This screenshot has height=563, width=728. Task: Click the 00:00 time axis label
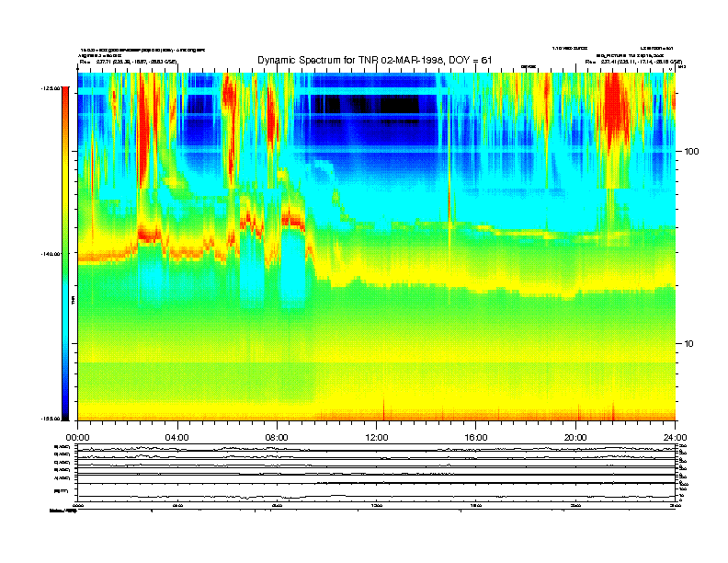tap(77, 438)
